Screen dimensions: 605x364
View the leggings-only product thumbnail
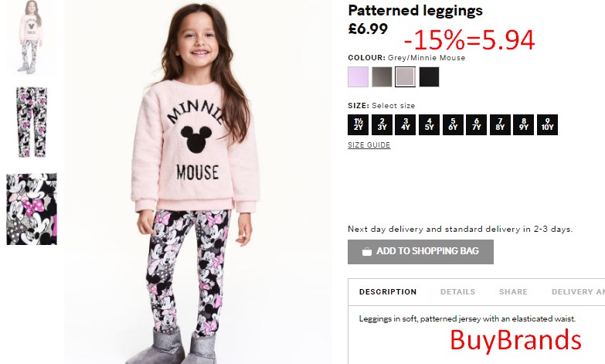click(x=32, y=122)
